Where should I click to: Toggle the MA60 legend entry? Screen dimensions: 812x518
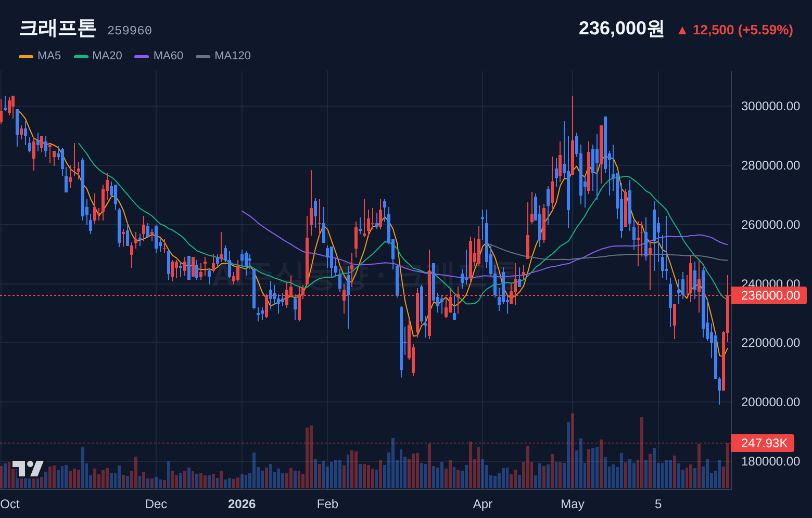click(159, 56)
